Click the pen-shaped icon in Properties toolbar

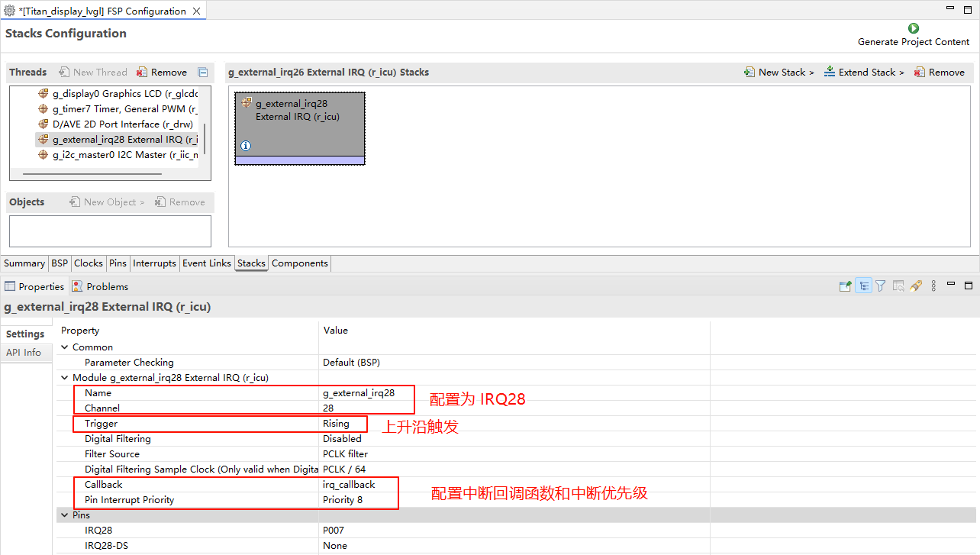[x=916, y=286]
